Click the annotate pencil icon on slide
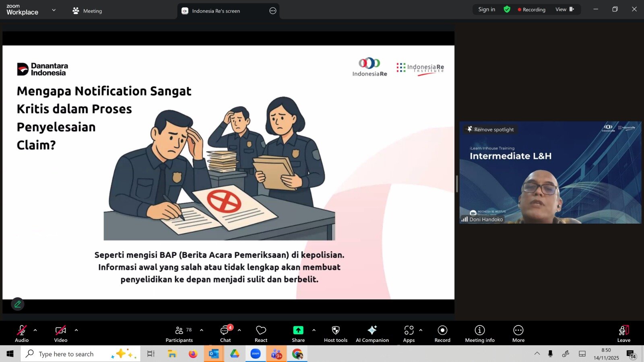 18,304
